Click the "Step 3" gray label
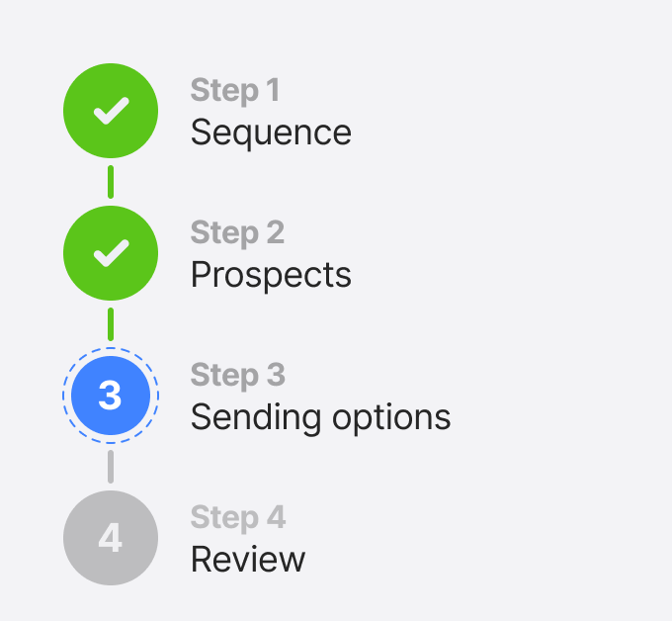This screenshot has width=672, height=621. click(x=238, y=375)
